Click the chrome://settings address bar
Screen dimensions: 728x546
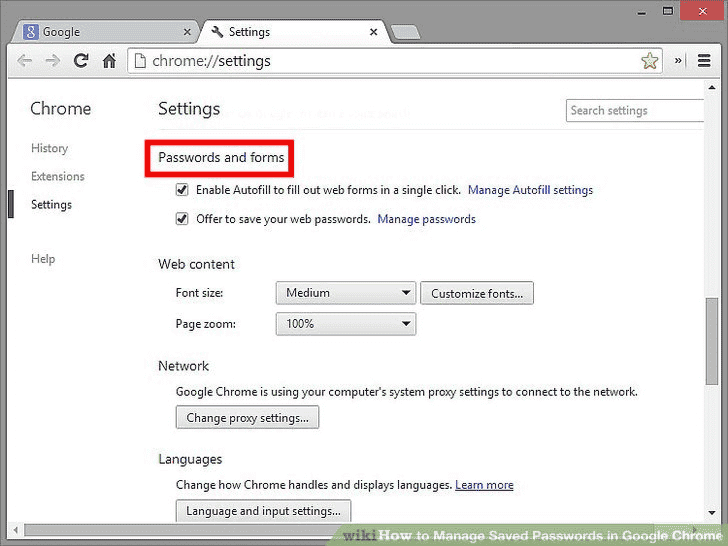tap(395, 61)
